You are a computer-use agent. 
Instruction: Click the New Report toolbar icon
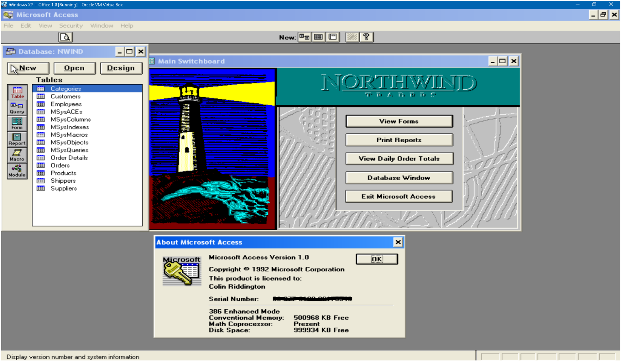pyautogui.click(x=333, y=37)
